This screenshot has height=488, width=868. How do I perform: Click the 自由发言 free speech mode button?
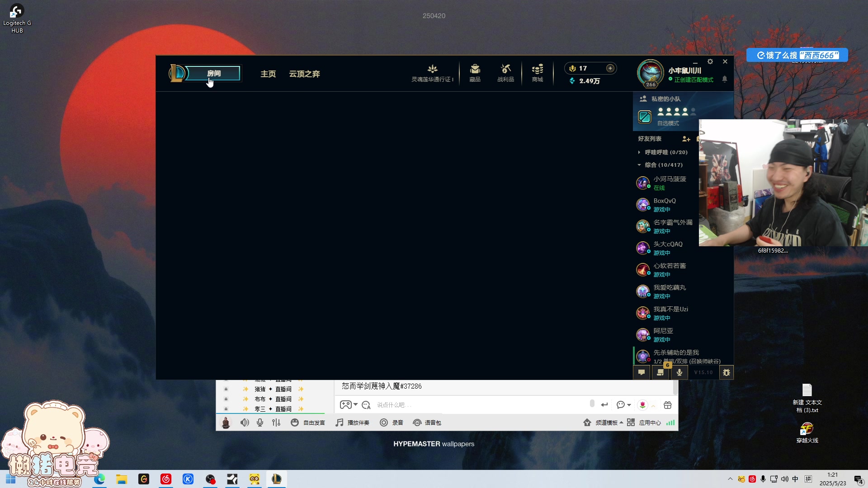(308, 422)
